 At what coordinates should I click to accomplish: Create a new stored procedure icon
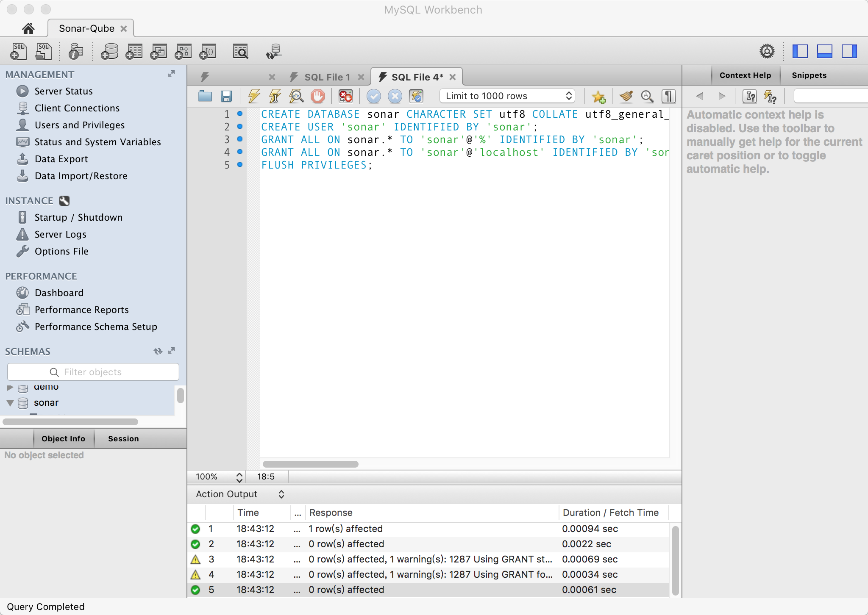[183, 52]
